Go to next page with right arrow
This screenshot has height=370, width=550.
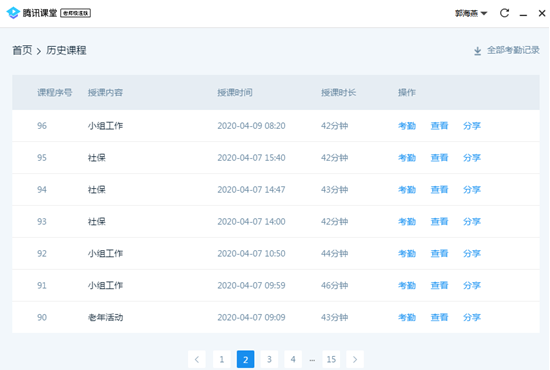click(355, 359)
